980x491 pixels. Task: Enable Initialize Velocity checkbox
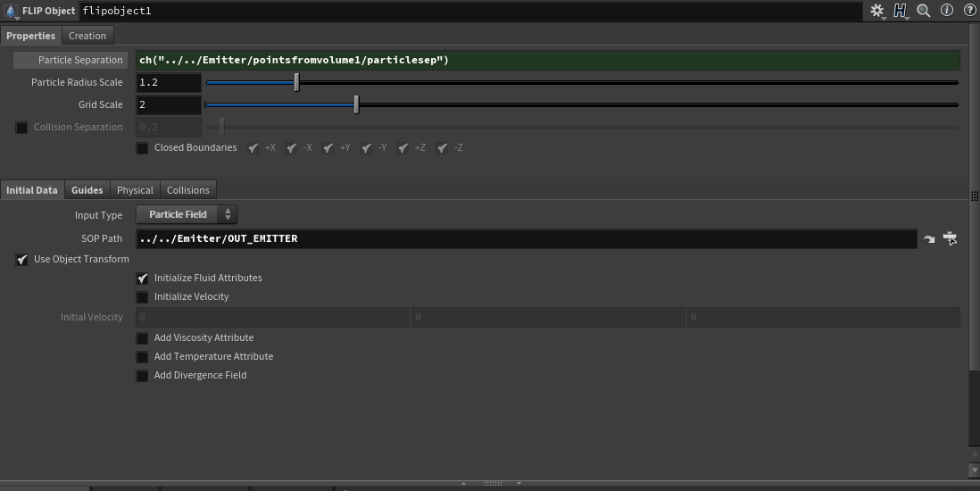pos(143,297)
